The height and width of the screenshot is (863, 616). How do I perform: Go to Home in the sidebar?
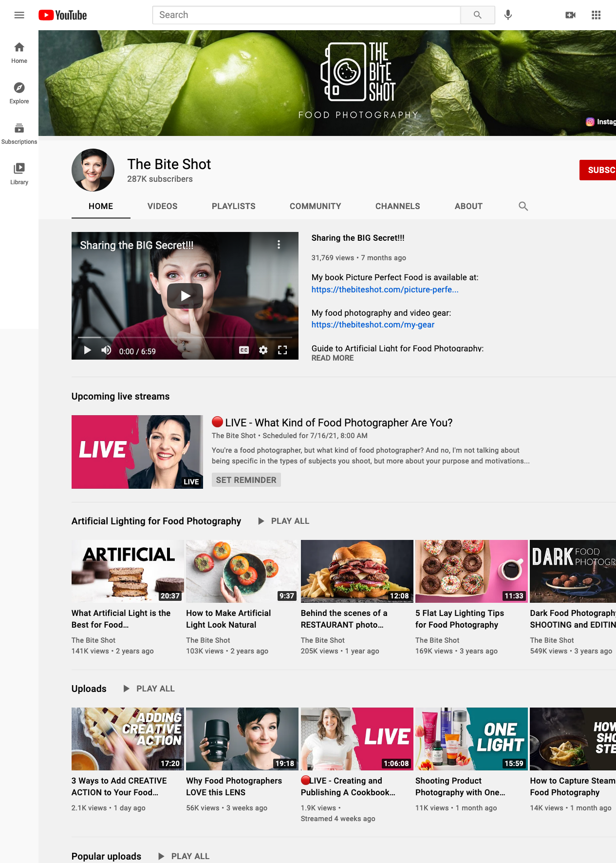pyautogui.click(x=19, y=53)
